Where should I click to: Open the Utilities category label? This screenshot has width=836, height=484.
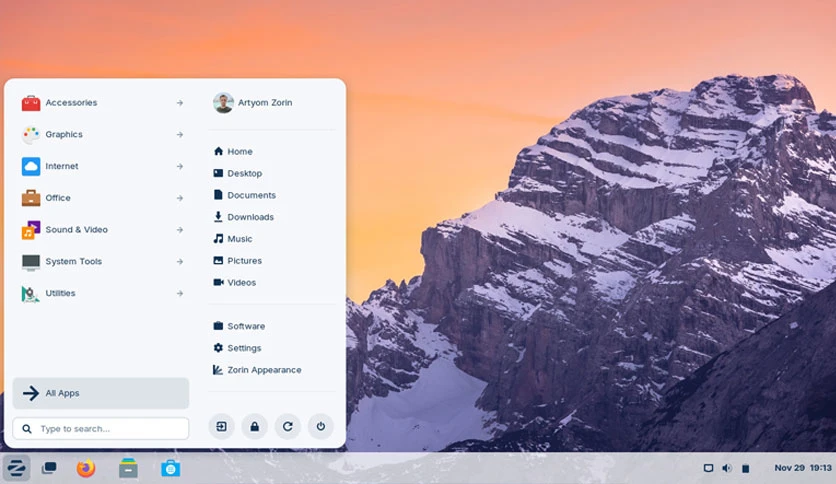[60, 293]
